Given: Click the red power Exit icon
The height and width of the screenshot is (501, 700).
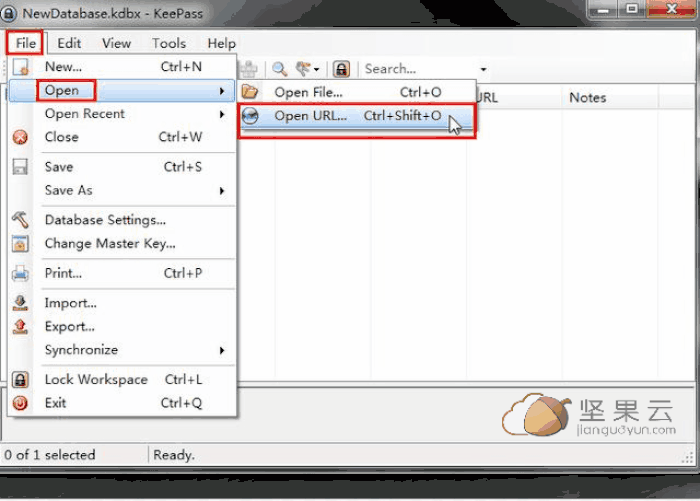Looking at the screenshot, I should (x=20, y=403).
